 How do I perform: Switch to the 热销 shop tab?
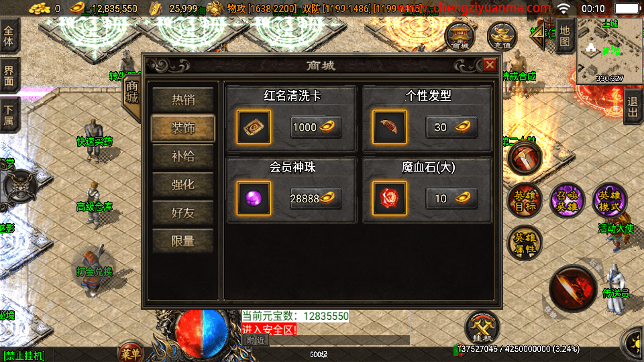[182, 100]
